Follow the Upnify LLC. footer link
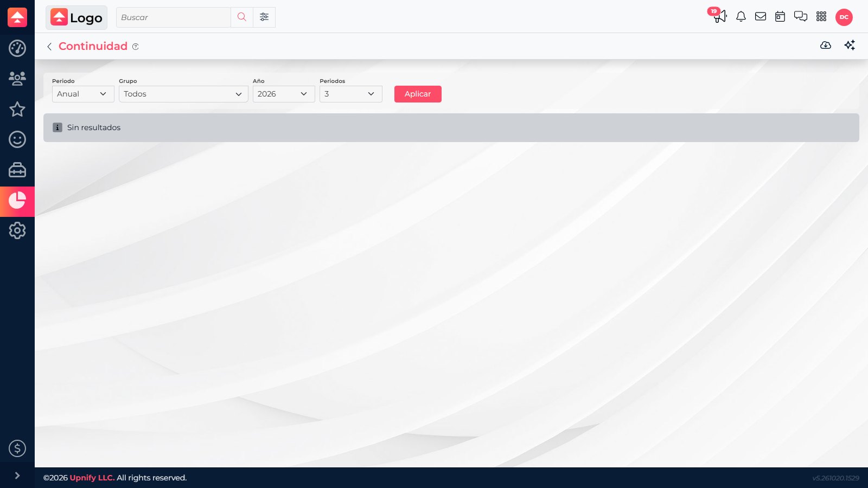868x488 pixels. click(x=92, y=478)
